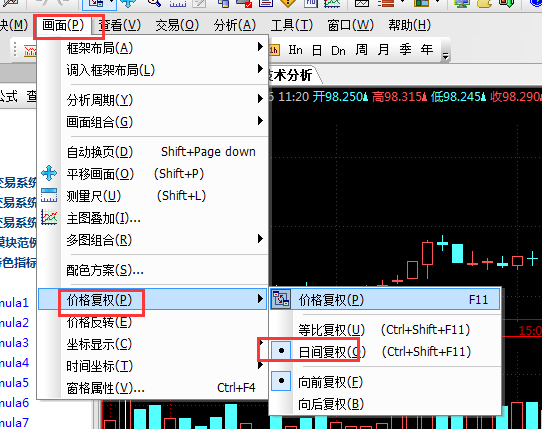Click the yellow warning diamond toolbar icon
This screenshot has height=429, width=542.
click(x=288, y=3)
